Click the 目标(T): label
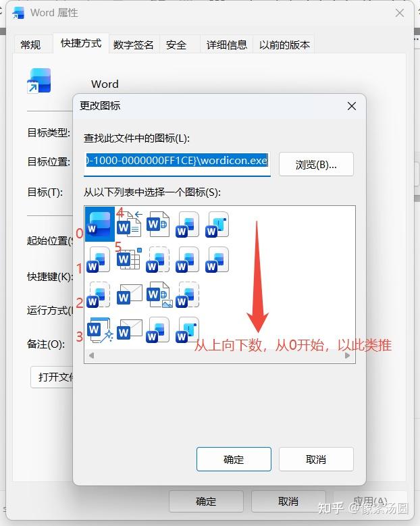This screenshot has height=526, width=420. (45, 192)
